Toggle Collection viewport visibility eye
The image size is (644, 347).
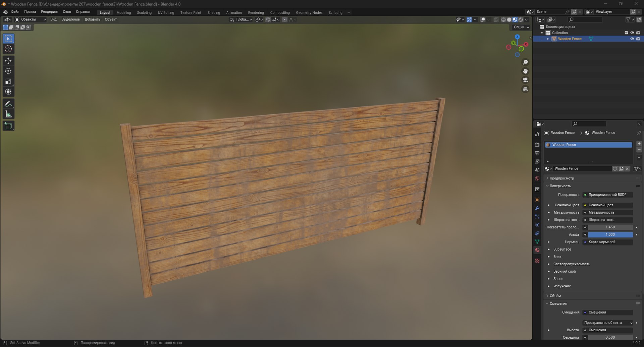click(x=632, y=33)
